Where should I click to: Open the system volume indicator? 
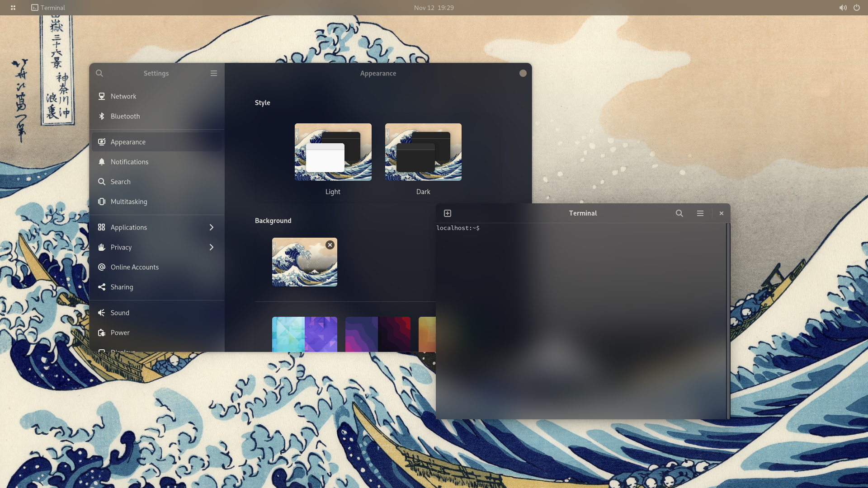tap(843, 8)
